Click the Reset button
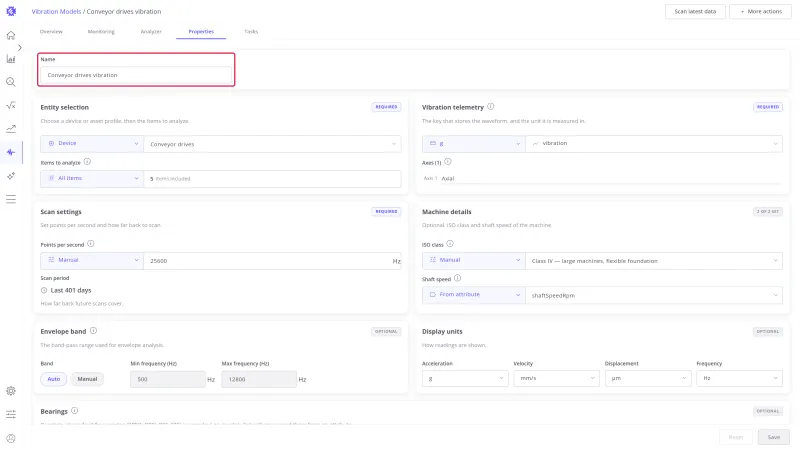The width and height of the screenshot is (800, 450). point(736,437)
